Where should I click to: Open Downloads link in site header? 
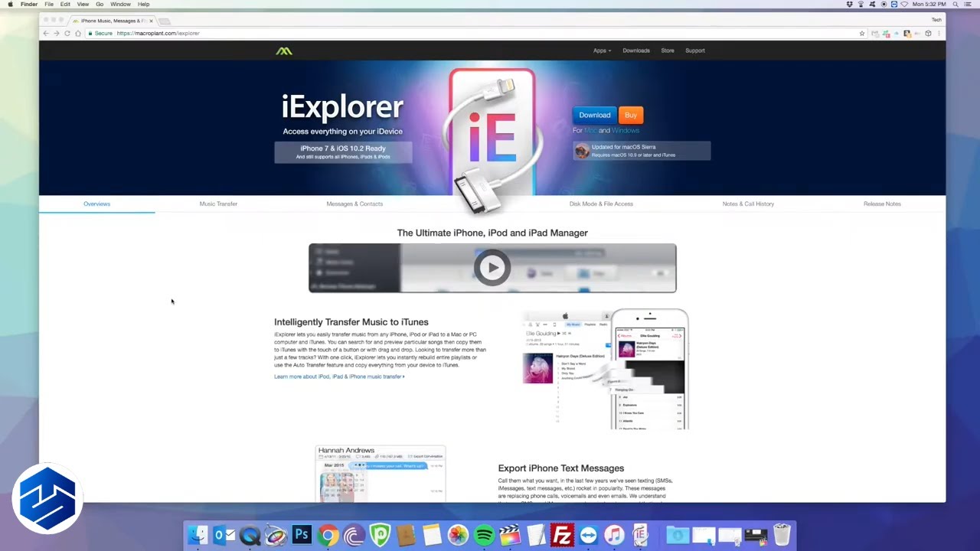coord(636,51)
